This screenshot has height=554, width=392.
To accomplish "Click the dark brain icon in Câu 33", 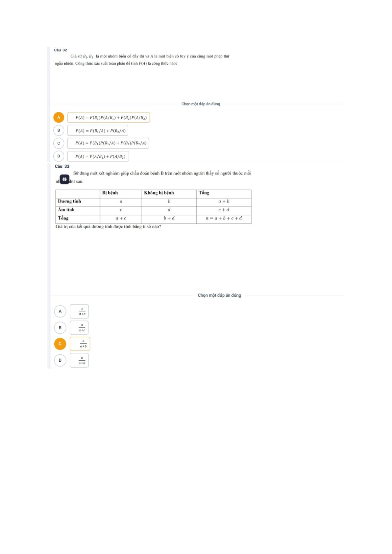I will click(x=64, y=179).
